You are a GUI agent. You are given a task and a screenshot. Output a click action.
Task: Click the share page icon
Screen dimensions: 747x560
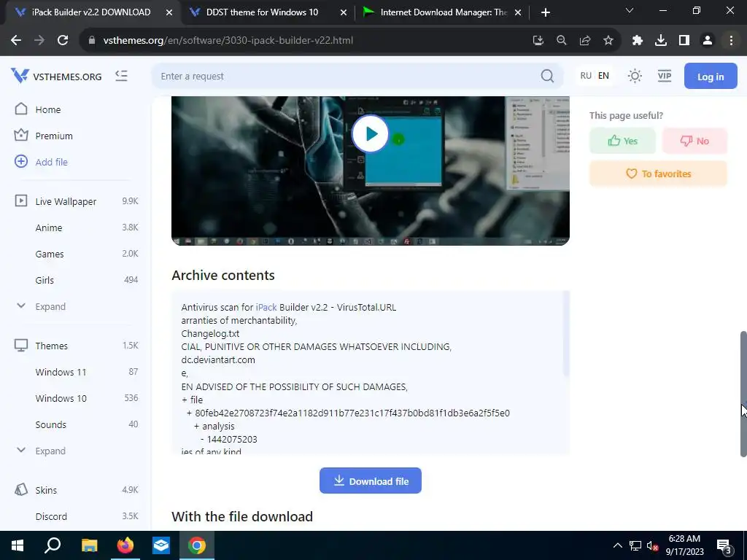click(585, 41)
